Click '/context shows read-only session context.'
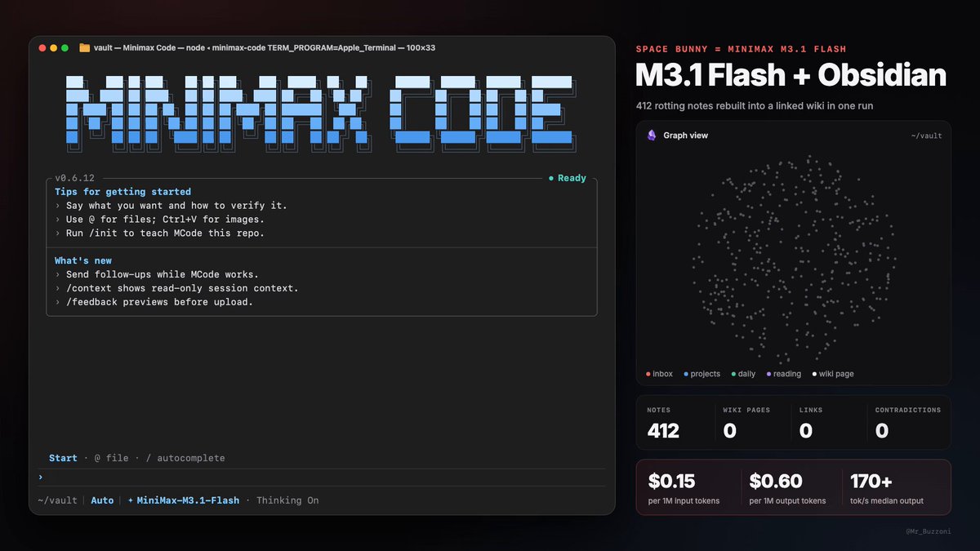980x551 pixels. (182, 288)
